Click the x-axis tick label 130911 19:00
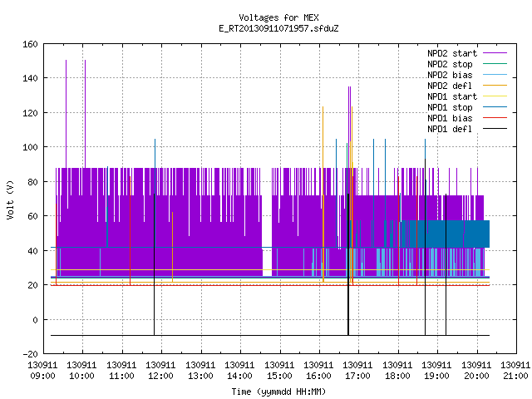The height and width of the screenshot is (399, 532). coord(437,371)
